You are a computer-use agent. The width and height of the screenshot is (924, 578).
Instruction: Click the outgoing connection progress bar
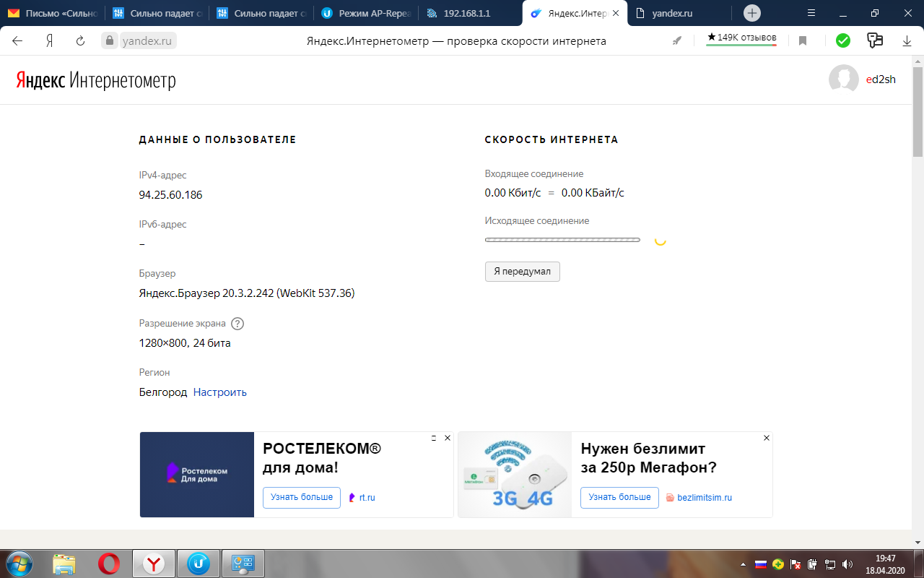click(562, 240)
